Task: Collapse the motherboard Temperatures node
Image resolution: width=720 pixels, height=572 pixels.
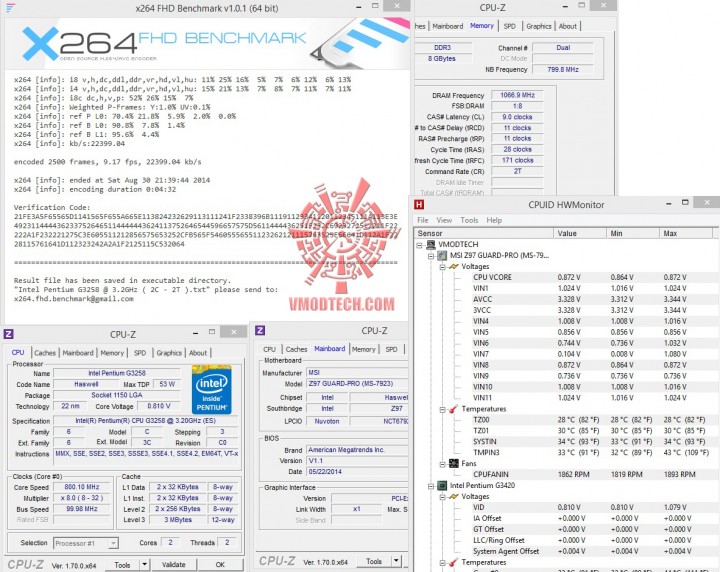Action: click(x=442, y=409)
